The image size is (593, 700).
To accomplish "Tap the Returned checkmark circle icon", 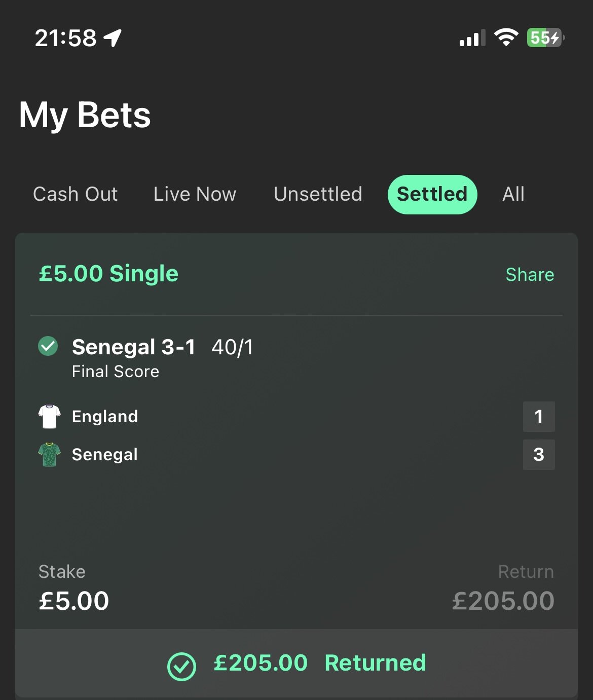I will click(181, 666).
